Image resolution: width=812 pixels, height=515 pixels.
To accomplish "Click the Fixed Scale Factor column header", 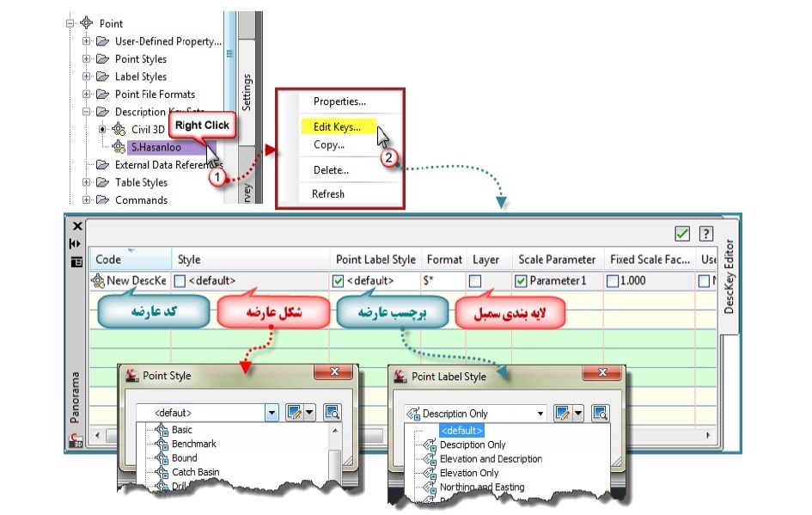I will tap(650, 259).
